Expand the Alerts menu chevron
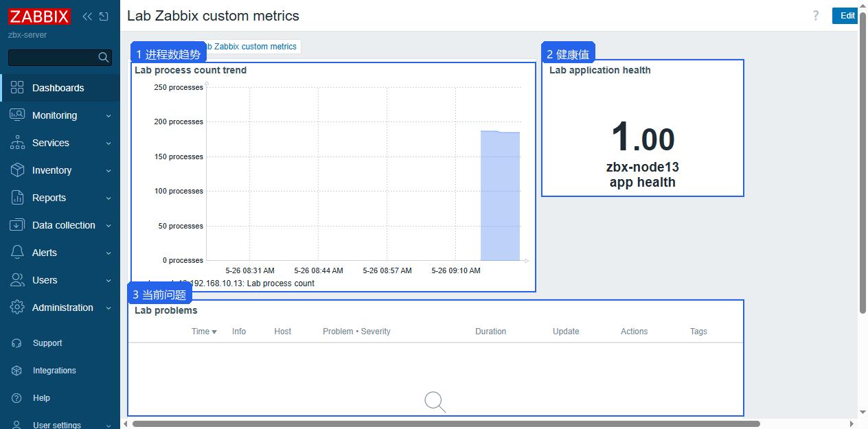Viewport: 868px width, 429px height. 108,253
